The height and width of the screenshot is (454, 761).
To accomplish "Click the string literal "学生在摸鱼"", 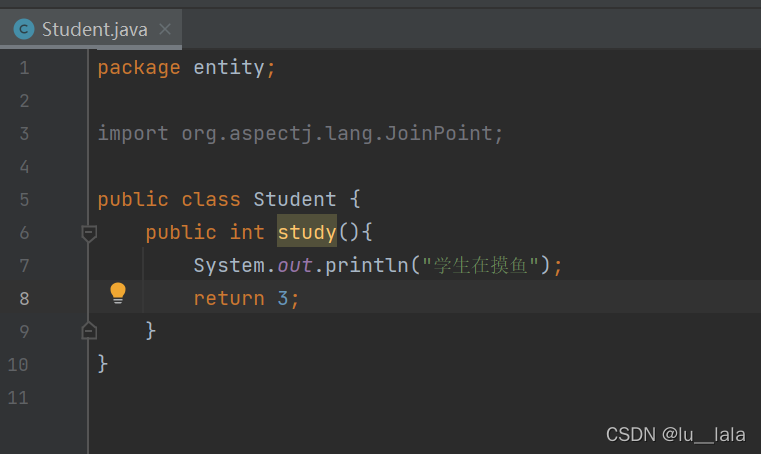I will [x=480, y=265].
